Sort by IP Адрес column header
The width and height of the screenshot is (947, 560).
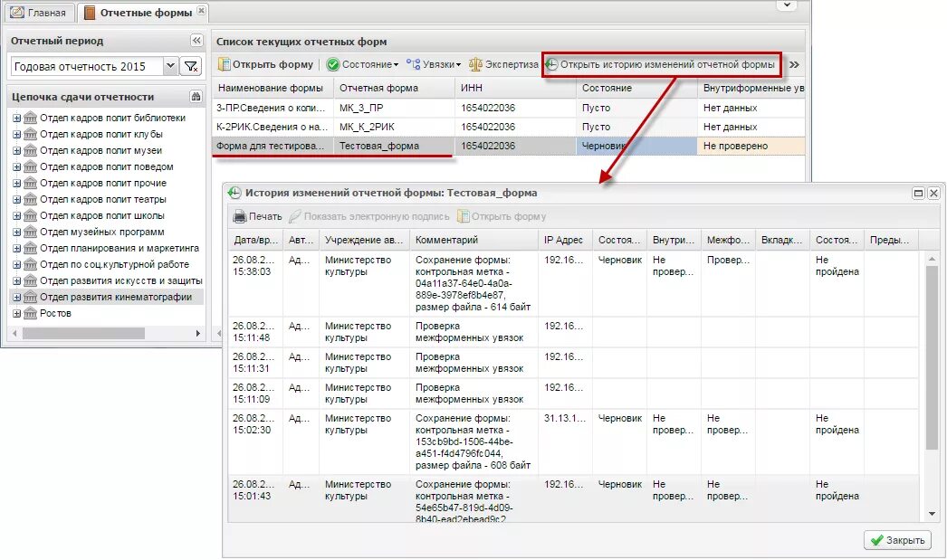click(x=565, y=240)
